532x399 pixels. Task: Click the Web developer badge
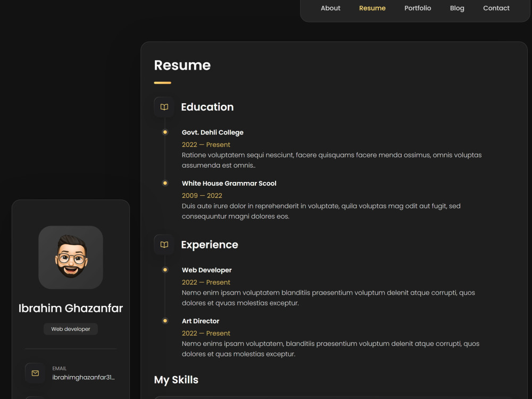click(x=71, y=329)
